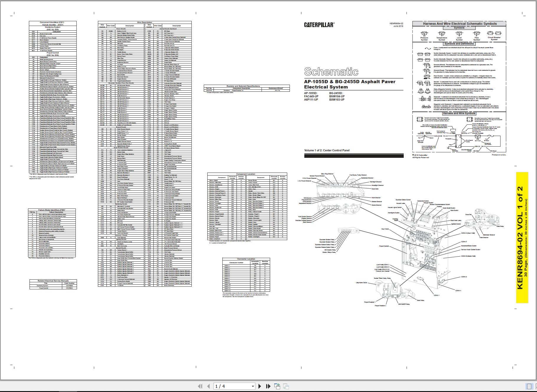Click the 'Wire Description' table header
This screenshot has height=392, width=537.
click(144, 22)
